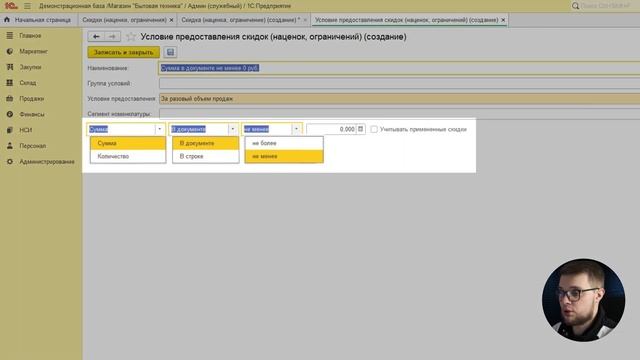Open НСИ in the sidebar

25,130
